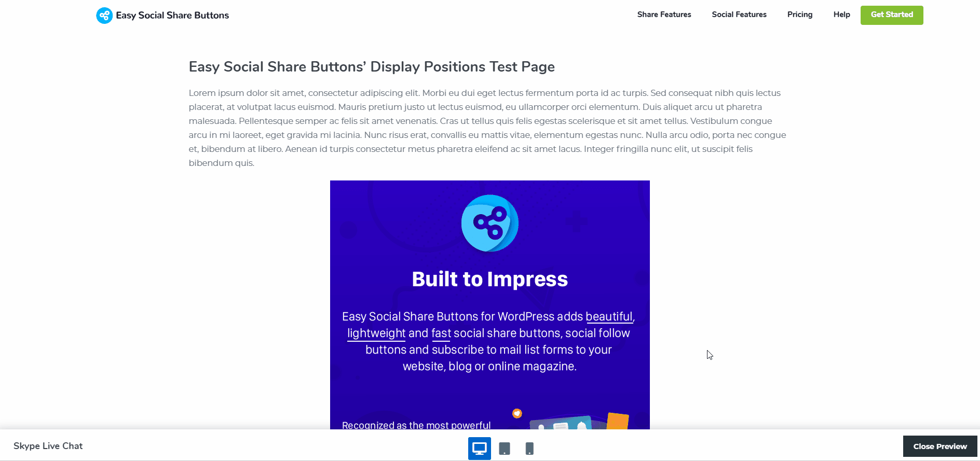Viewport: 980px width, 461px height.
Task: Click the underlined word "beautiful"
Action: click(x=609, y=316)
